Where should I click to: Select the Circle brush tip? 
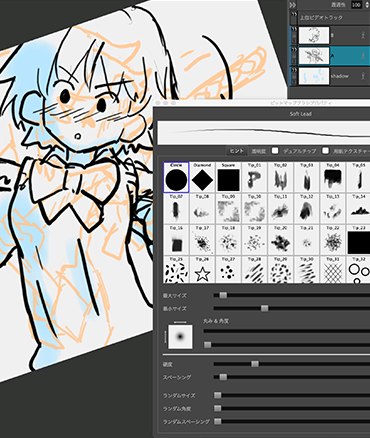(176, 177)
